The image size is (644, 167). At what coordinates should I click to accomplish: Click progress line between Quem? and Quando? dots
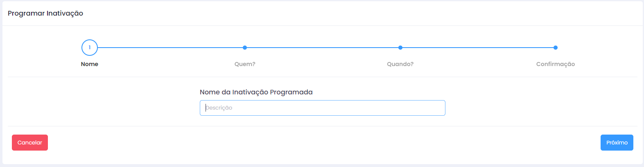point(323,48)
